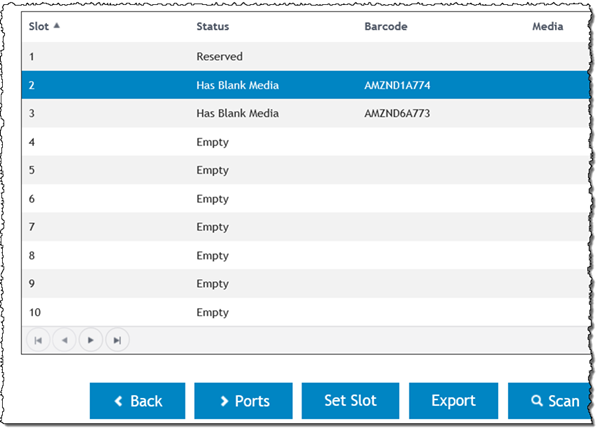Viewport: 600px width, 431px height.
Task: Click the Back button
Action: click(137, 401)
